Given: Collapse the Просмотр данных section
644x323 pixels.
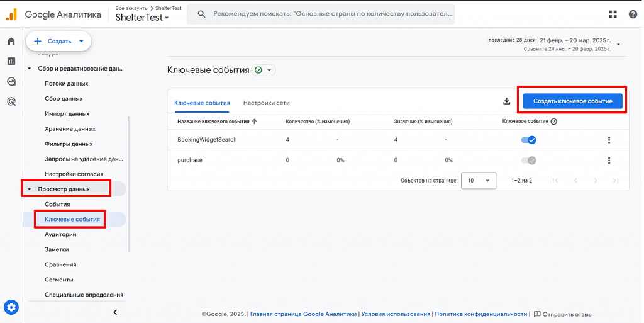Looking at the screenshot, I should click(x=29, y=190).
